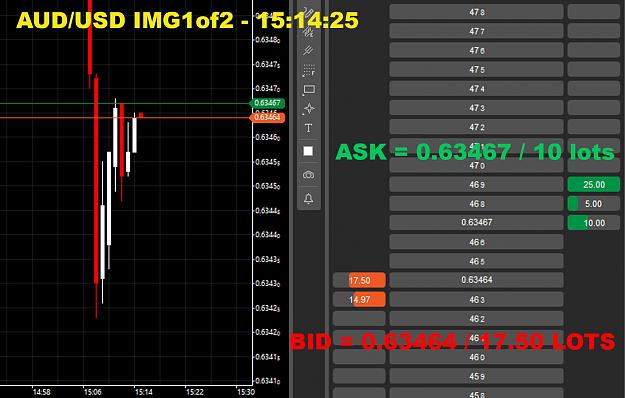
Task: Take a chart snapshot with camera icon
Action: [309, 175]
